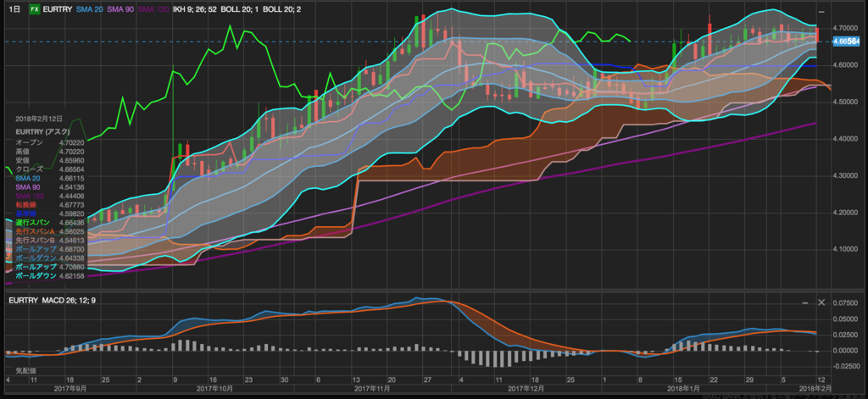Select the 先行スパンB 4.54613 legend row
This screenshot has height=399, width=868.
point(50,241)
